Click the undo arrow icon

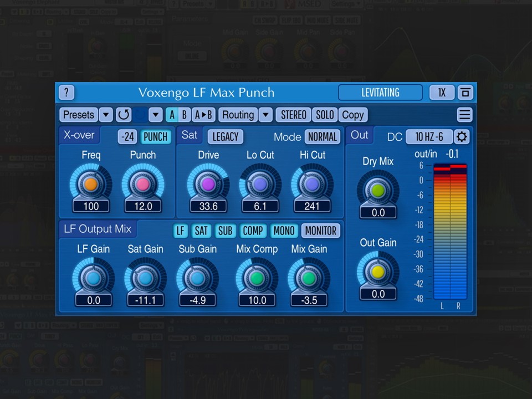tap(124, 115)
